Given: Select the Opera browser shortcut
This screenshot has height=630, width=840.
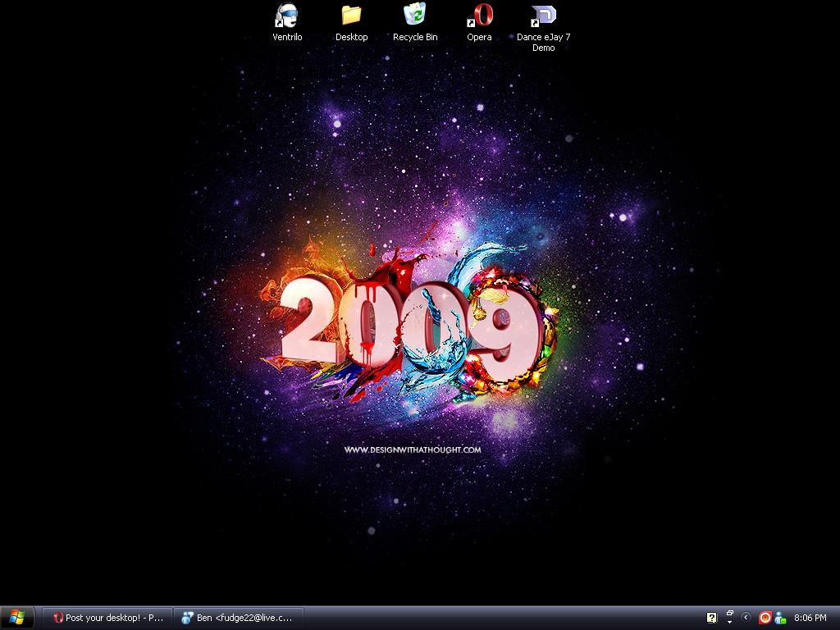Looking at the screenshot, I should point(479,22).
